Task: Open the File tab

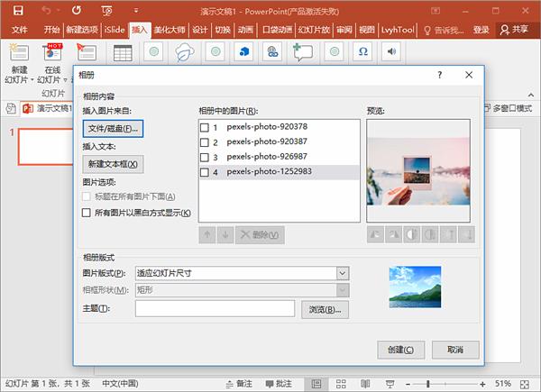Action: (19, 30)
